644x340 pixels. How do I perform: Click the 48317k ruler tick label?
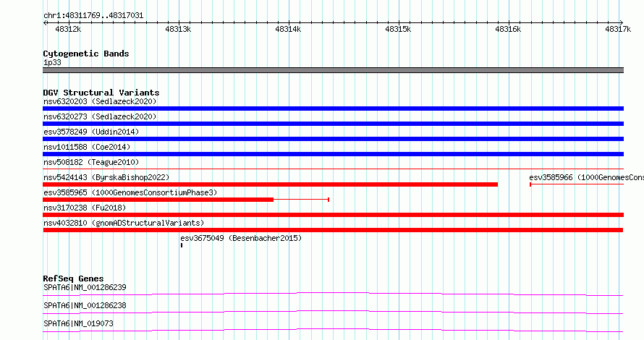(x=618, y=29)
